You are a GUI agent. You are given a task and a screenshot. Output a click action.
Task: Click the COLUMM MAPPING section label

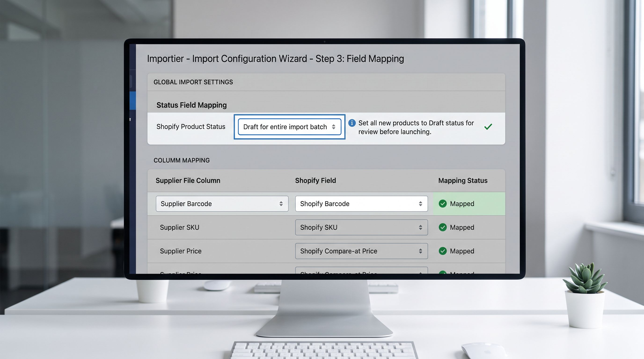tap(182, 160)
